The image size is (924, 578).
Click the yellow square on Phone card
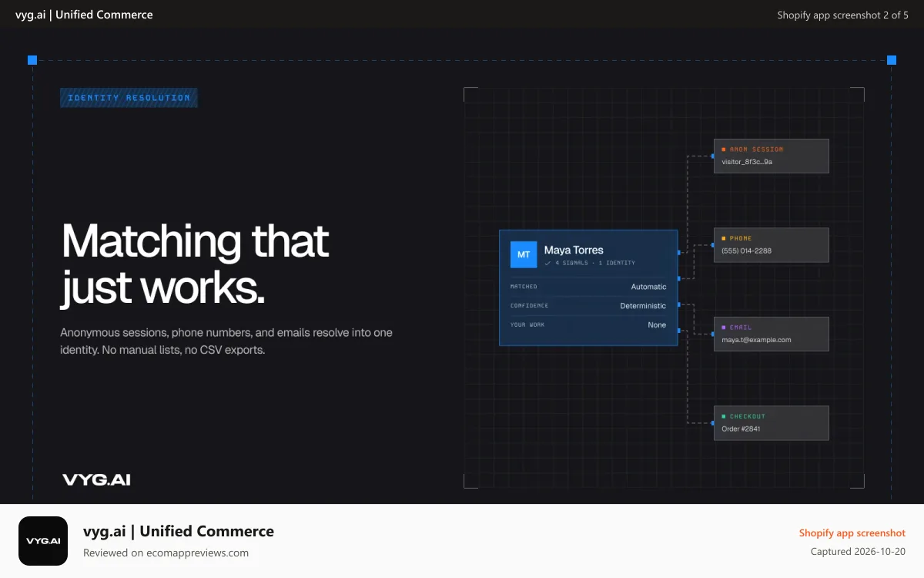tap(724, 238)
